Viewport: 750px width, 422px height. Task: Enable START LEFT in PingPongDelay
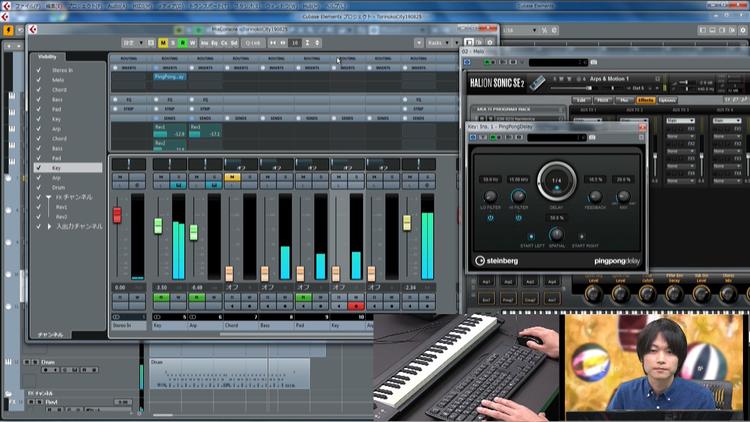point(531,237)
